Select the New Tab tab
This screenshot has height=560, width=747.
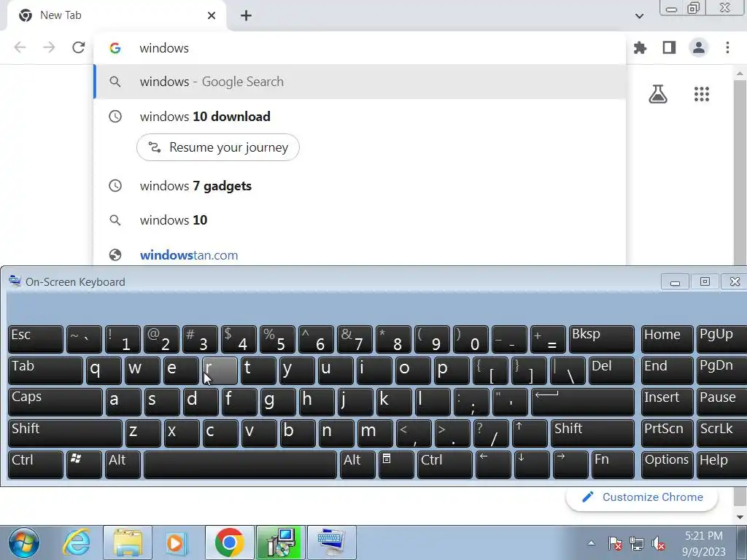117,16
